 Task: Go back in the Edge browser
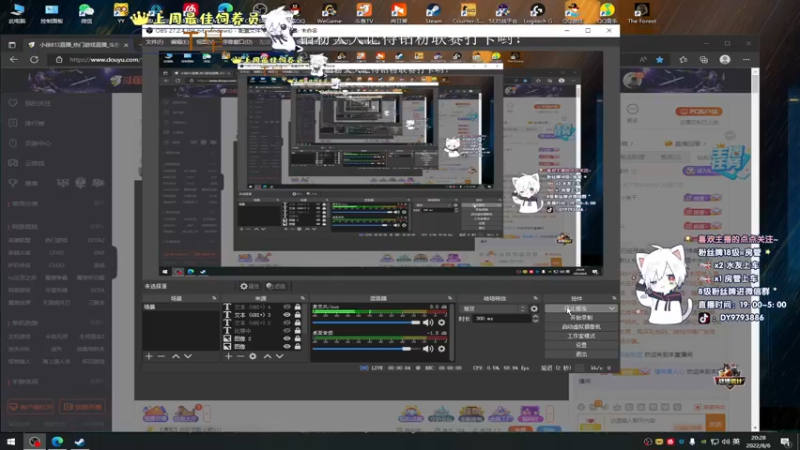[14, 60]
